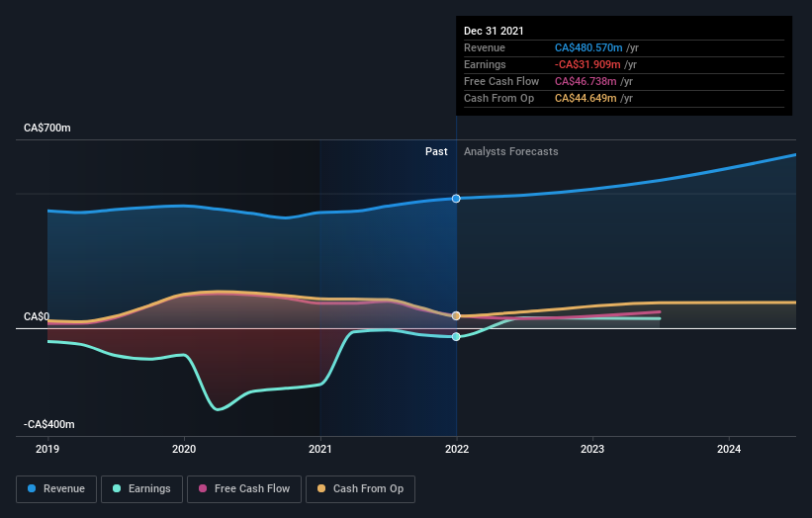Click the CA$480.570m revenue value
The height and width of the screenshot is (518, 812).
(588, 47)
